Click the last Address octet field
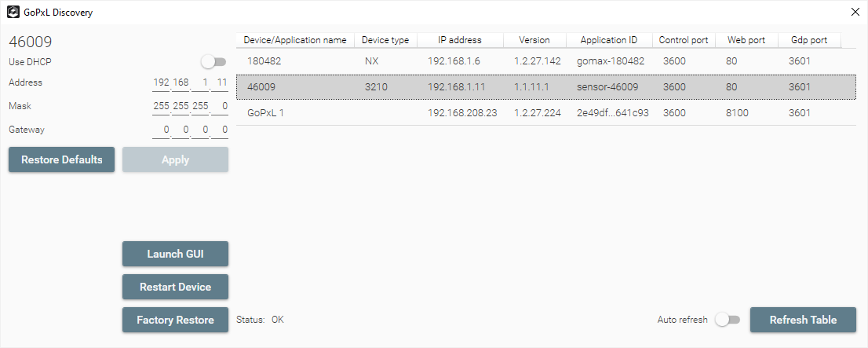This screenshot has width=868, height=348. point(221,82)
